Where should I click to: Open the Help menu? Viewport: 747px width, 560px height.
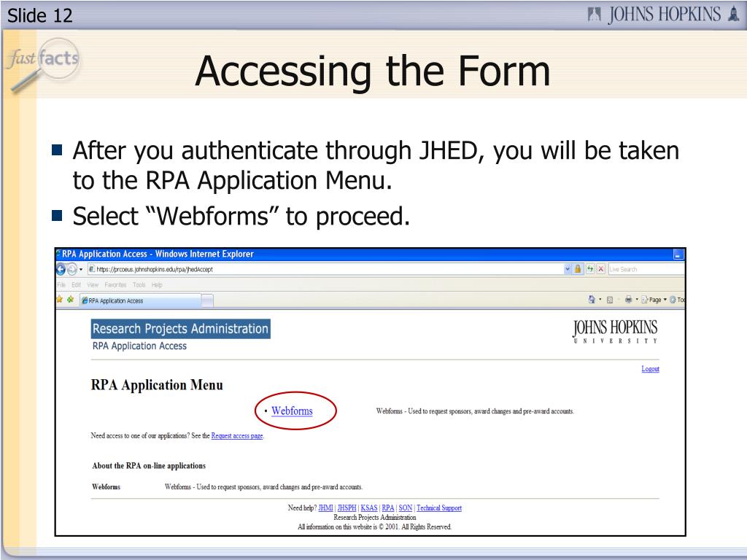(158, 285)
